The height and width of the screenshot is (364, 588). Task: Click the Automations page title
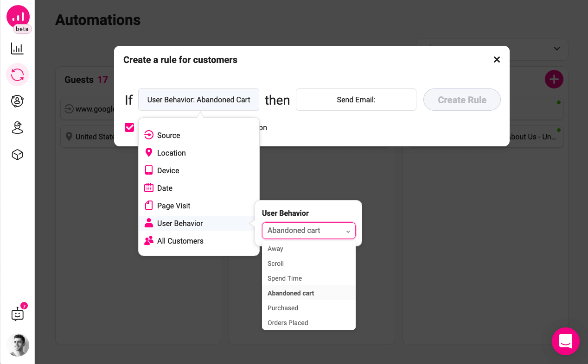pos(98,20)
